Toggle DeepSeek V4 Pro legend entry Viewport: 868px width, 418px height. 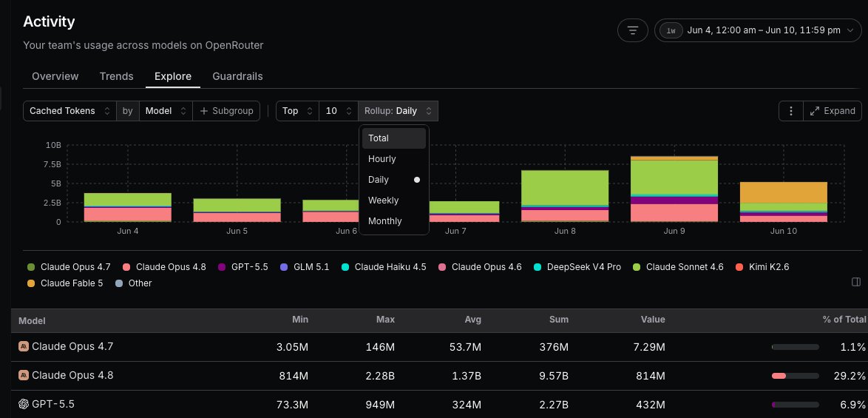(x=577, y=267)
